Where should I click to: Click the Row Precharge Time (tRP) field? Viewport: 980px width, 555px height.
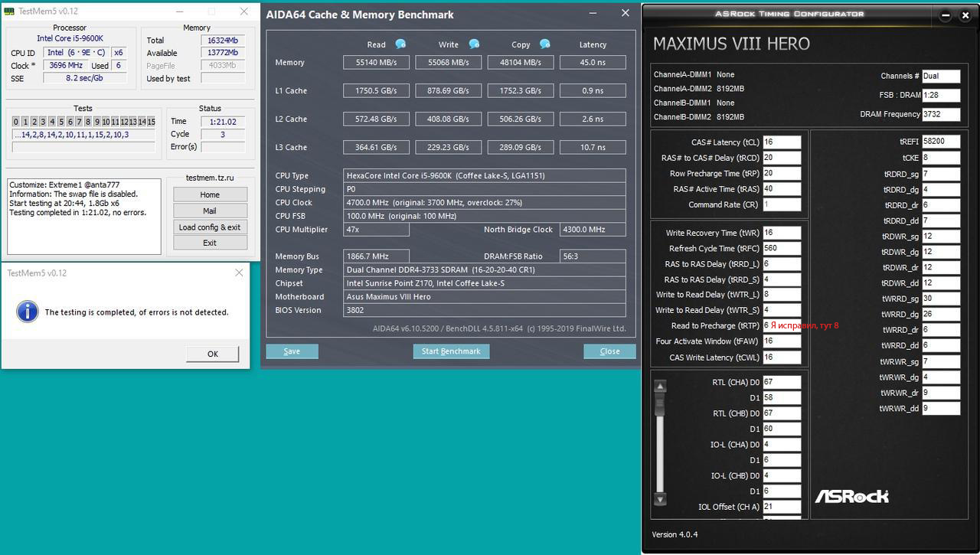782,173
